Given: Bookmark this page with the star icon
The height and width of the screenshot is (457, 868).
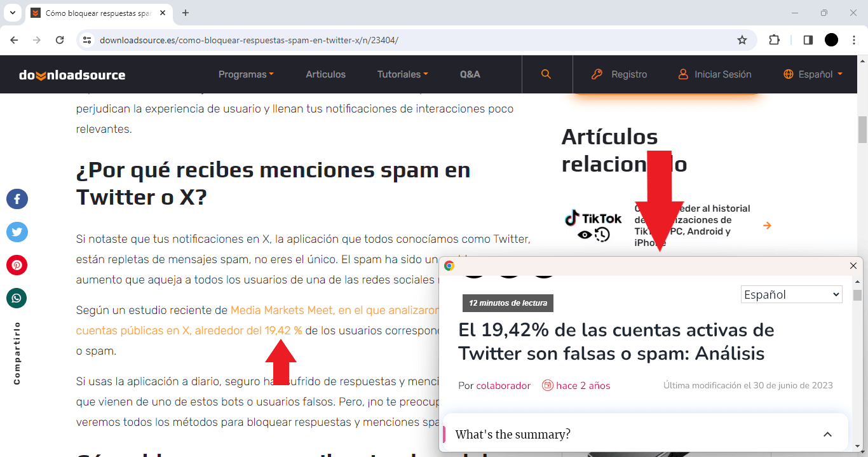Looking at the screenshot, I should click(742, 40).
